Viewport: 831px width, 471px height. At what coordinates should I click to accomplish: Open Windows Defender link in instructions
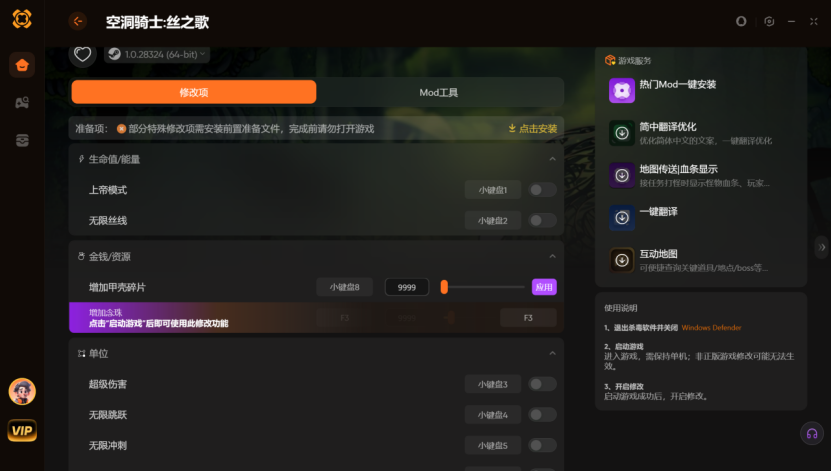tap(711, 327)
